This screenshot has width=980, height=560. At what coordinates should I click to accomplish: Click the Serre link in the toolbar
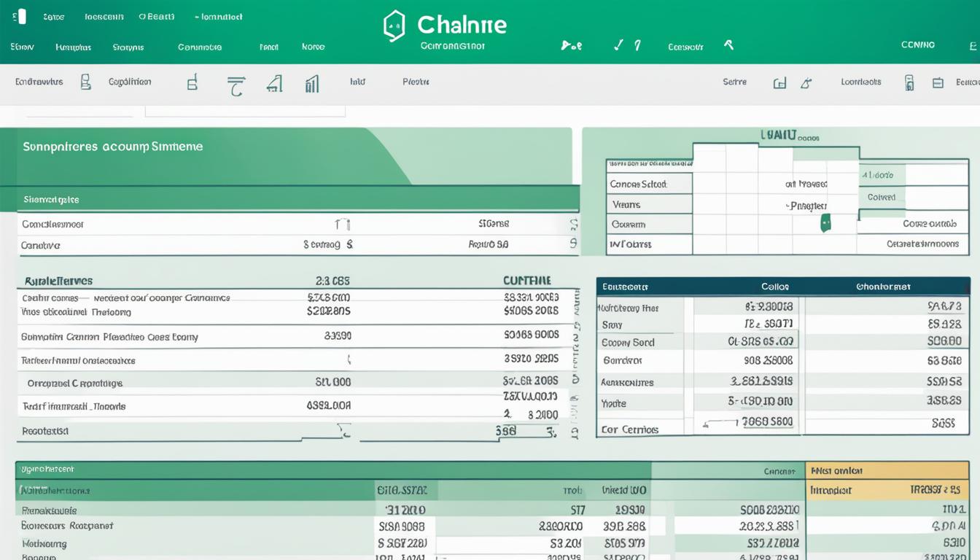[735, 82]
